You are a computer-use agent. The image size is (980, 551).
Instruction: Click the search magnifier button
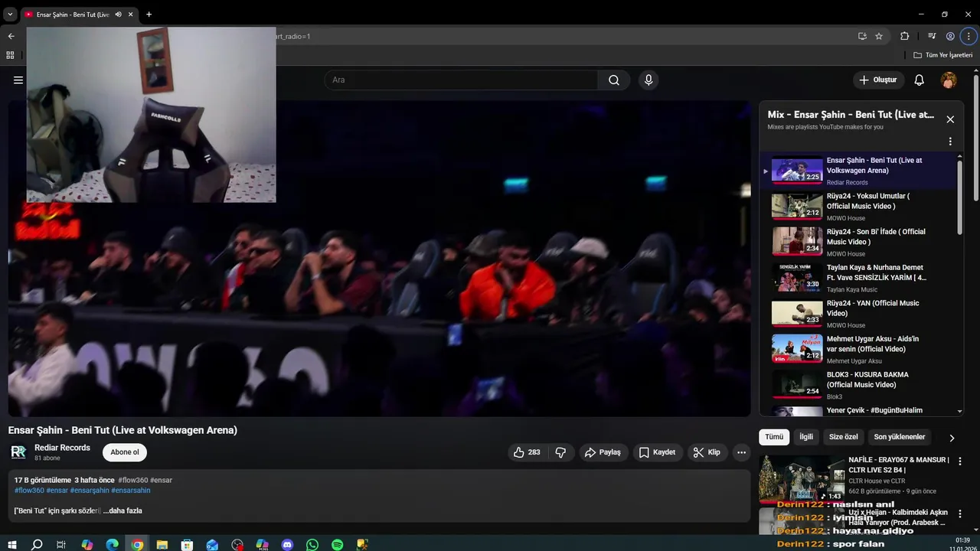point(614,80)
